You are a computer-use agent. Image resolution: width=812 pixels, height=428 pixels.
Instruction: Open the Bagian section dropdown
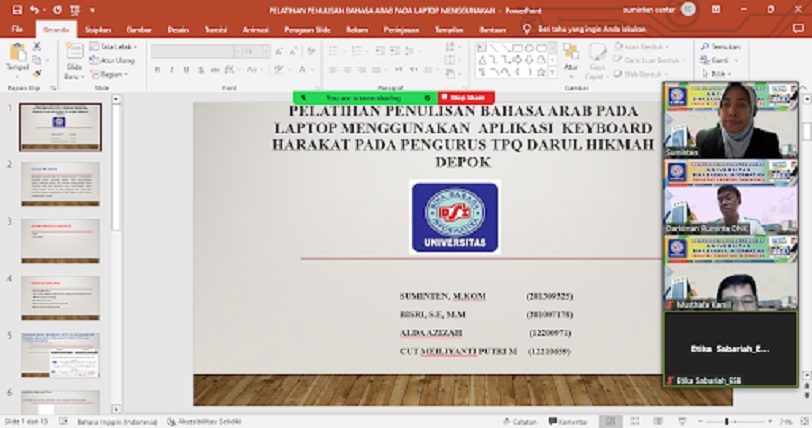pyautogui.click(x=109, y=74)
